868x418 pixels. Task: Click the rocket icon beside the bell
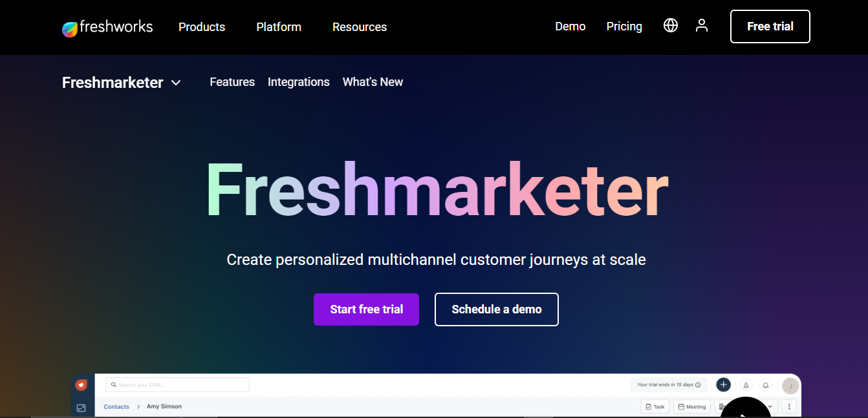click(x=745, y=385)
